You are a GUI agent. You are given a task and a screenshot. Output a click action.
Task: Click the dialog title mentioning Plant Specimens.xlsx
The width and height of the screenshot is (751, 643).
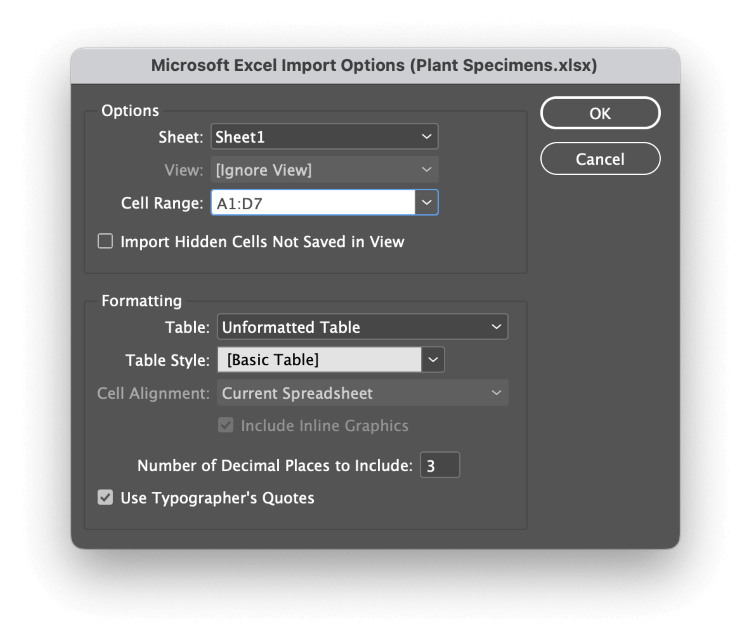click(x=374, y=65)
